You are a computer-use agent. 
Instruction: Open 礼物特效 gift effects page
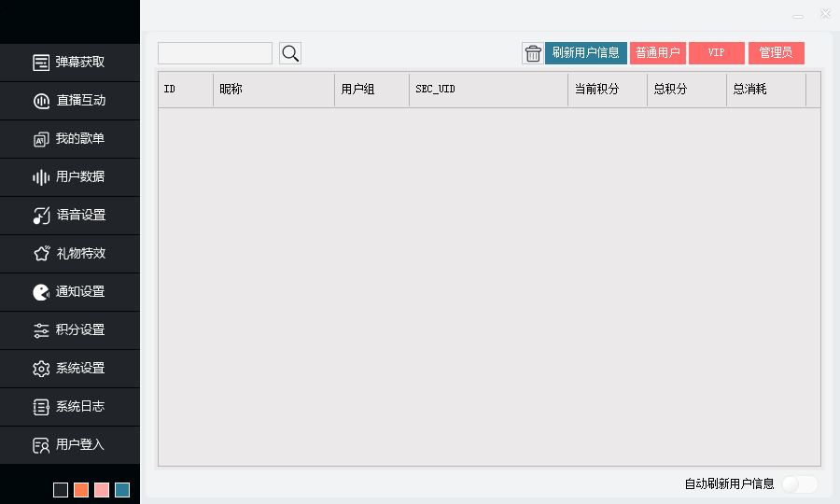[70, 253]
